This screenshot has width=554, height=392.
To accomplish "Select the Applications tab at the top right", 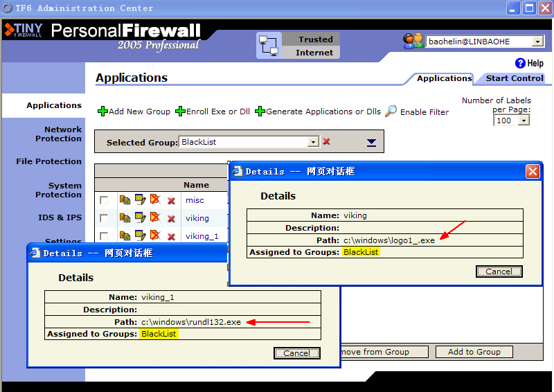I will tap(444, 78).
